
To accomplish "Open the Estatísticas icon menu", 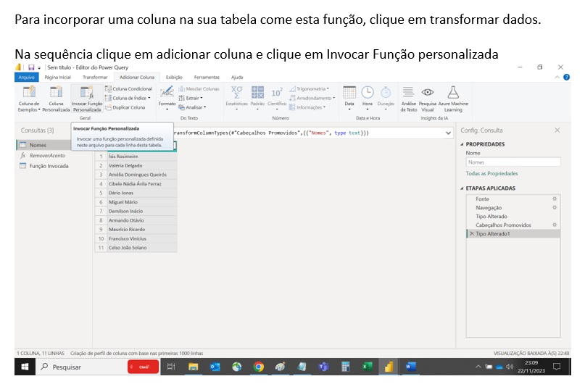I will tap(236, 98).
